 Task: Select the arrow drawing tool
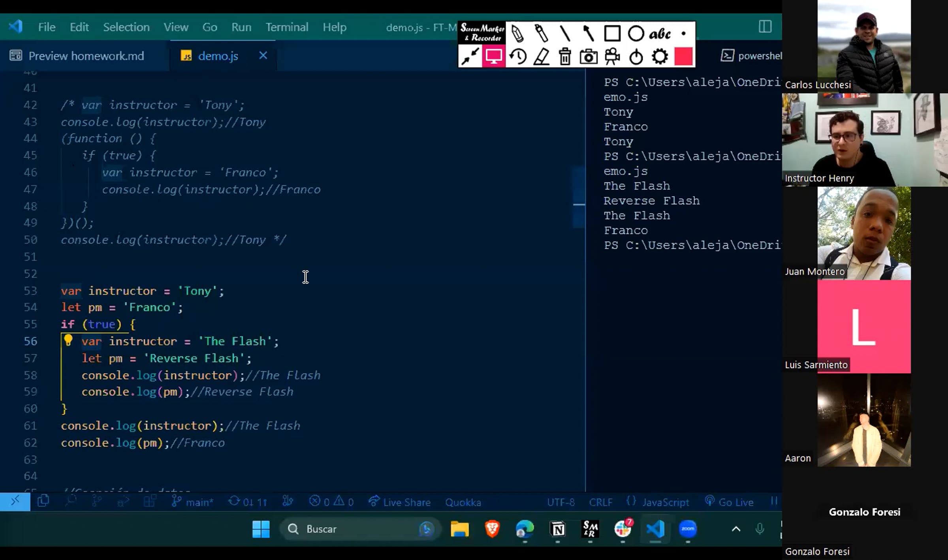click(588, 34)
